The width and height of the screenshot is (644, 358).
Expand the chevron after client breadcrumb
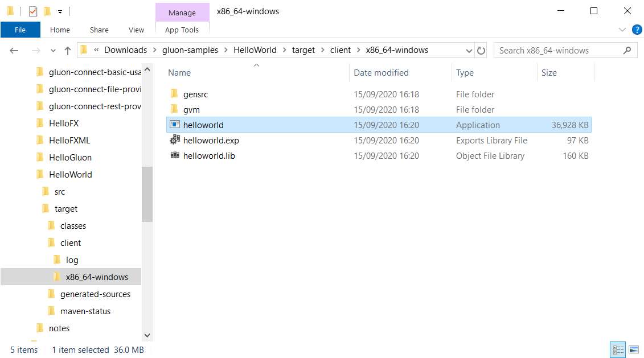359,50
